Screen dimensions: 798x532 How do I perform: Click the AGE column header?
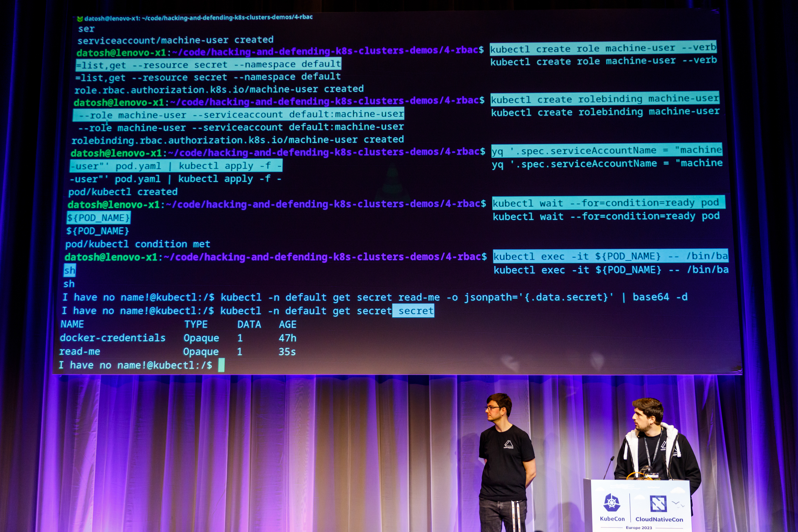pyautogui.click(x=287, y=325)
